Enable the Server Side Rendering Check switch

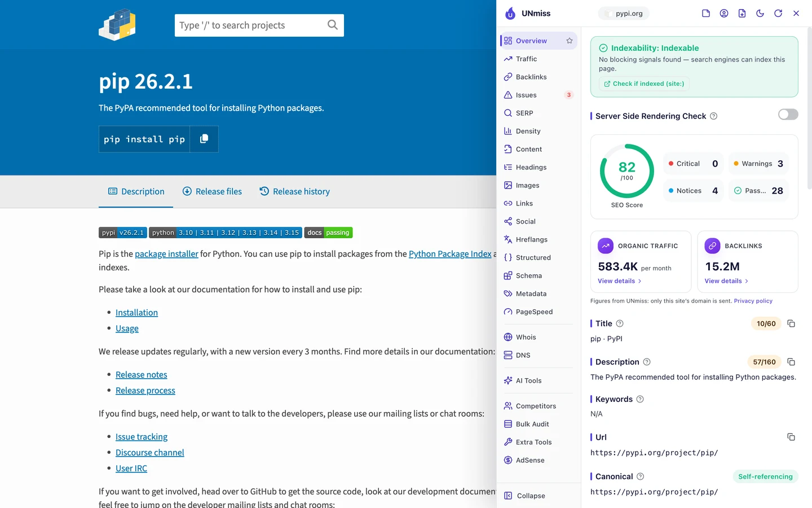[788, 115]
